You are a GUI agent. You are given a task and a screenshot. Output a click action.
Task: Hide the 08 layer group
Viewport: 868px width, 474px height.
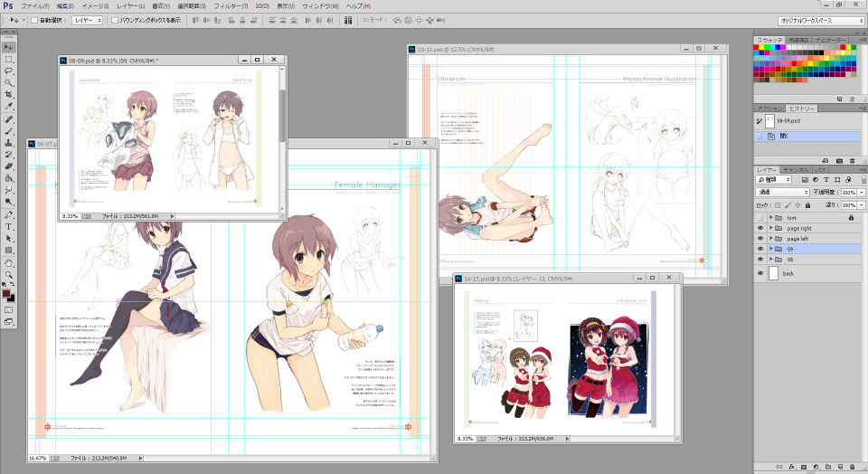pyautogui.click(x=760, y=259)
